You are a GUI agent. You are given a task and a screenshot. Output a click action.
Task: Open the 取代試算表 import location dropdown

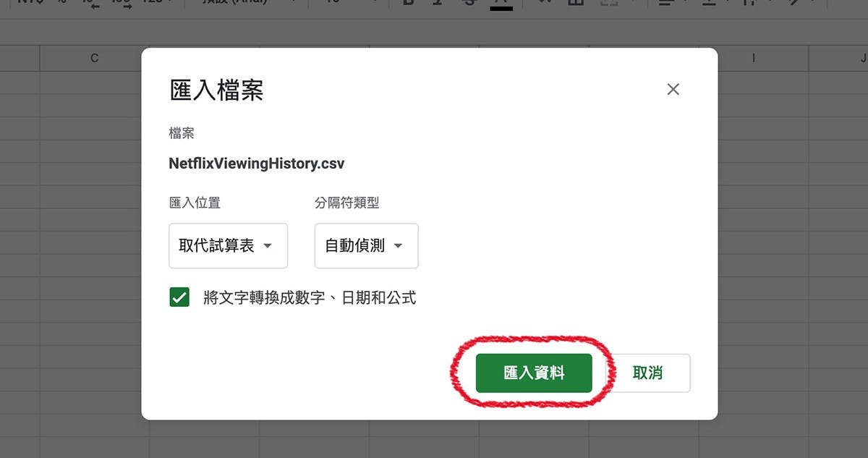(x=228, y=246)
